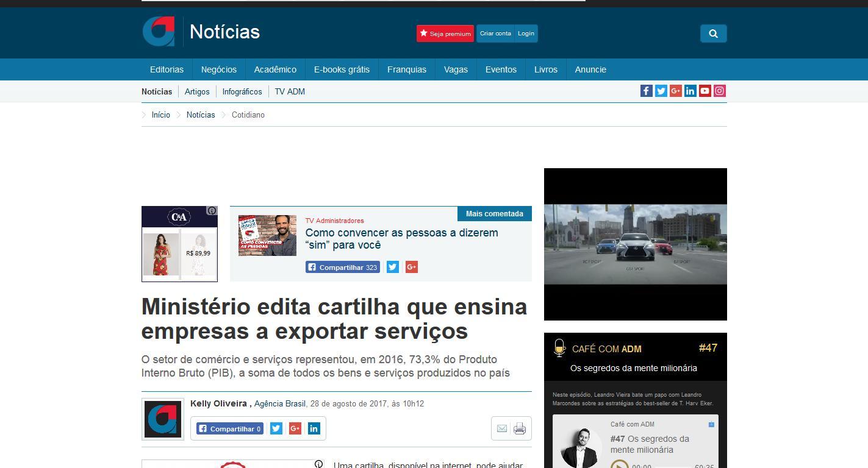Screen dimensions: 868x468
Task: Open the Livros menu item
Action: tap(546, 69)
